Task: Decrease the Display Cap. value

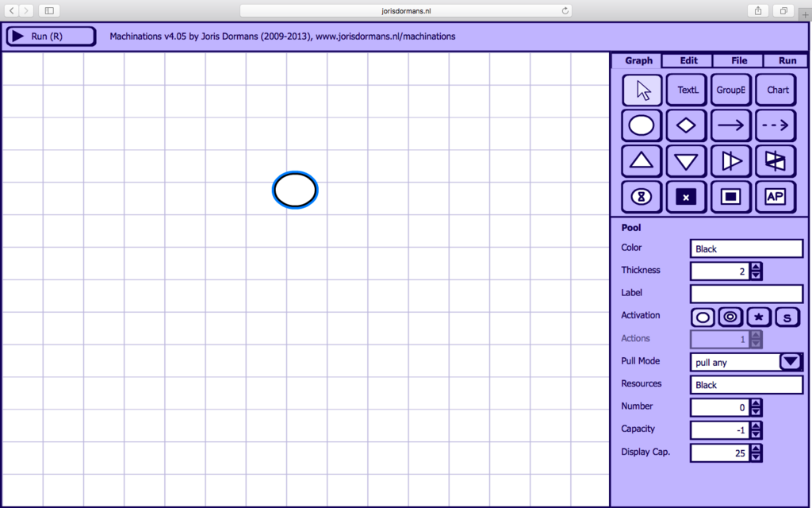Action: pos(756,457)
